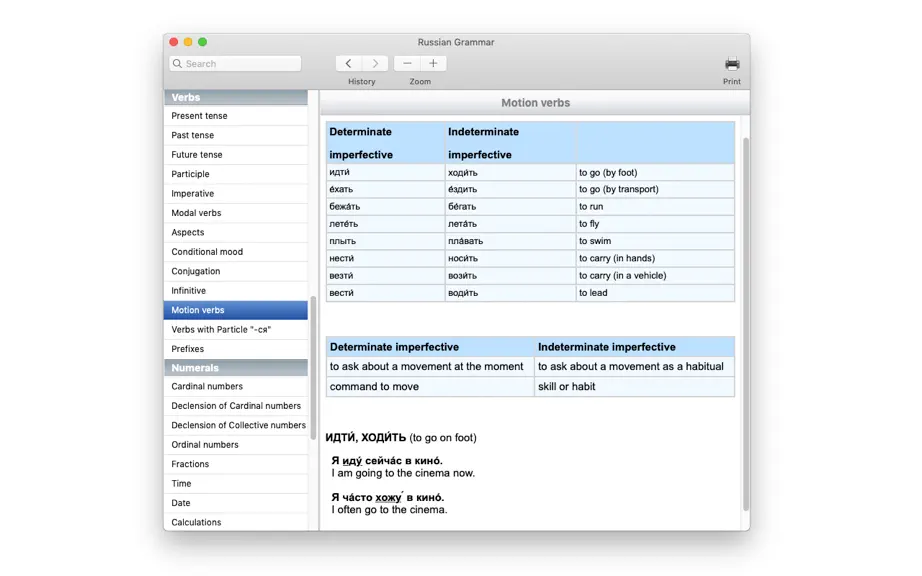
Task: Zoom in with the plus button
Action: point(433,63)
